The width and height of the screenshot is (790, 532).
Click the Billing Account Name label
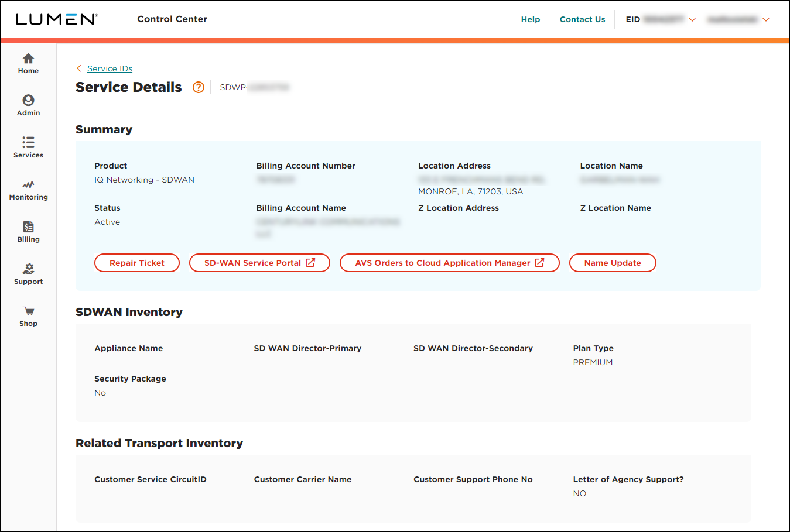(x=301, y=208)
